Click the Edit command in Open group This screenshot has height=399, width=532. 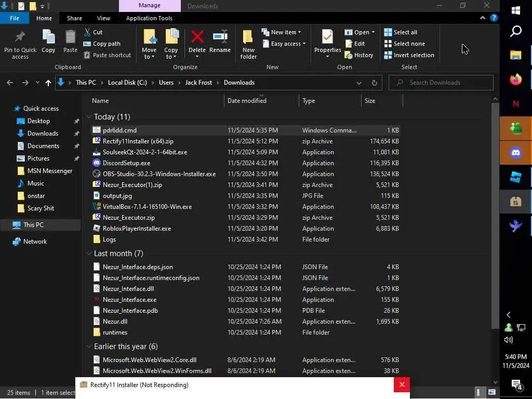pos(355,44)
